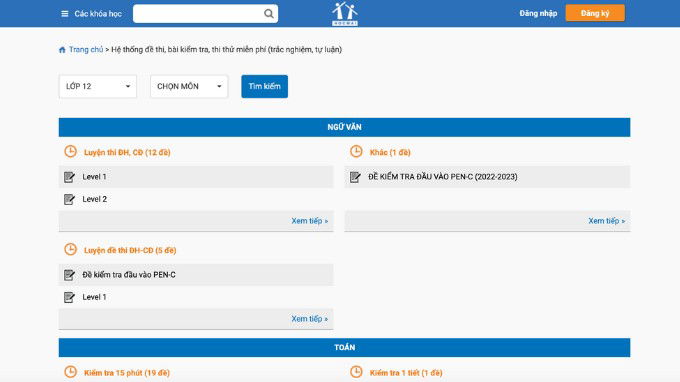Click clock icon beside Luyện thi ĐH, CĐ
The width and height of the screenshot is (680, 382).
tap(70, 151)
